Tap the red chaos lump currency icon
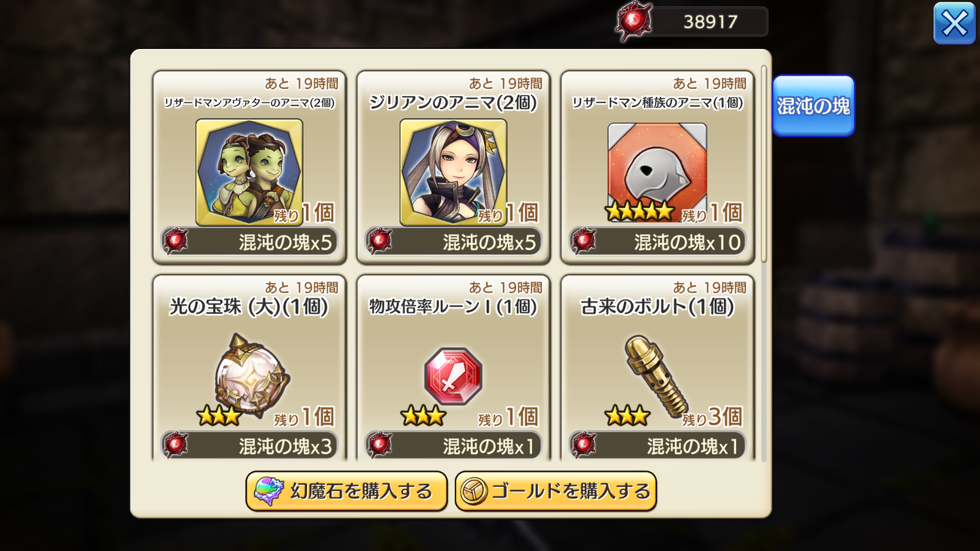 coord(634,22)
